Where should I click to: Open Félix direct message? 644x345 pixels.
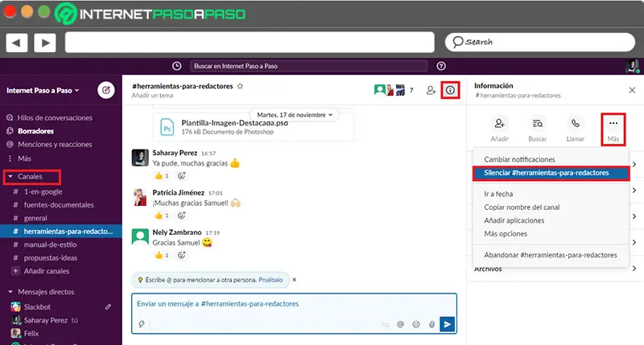[31, 334]
